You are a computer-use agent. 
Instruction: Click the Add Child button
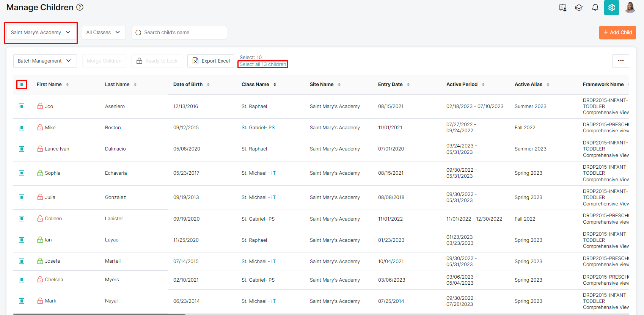pos(617,33)
